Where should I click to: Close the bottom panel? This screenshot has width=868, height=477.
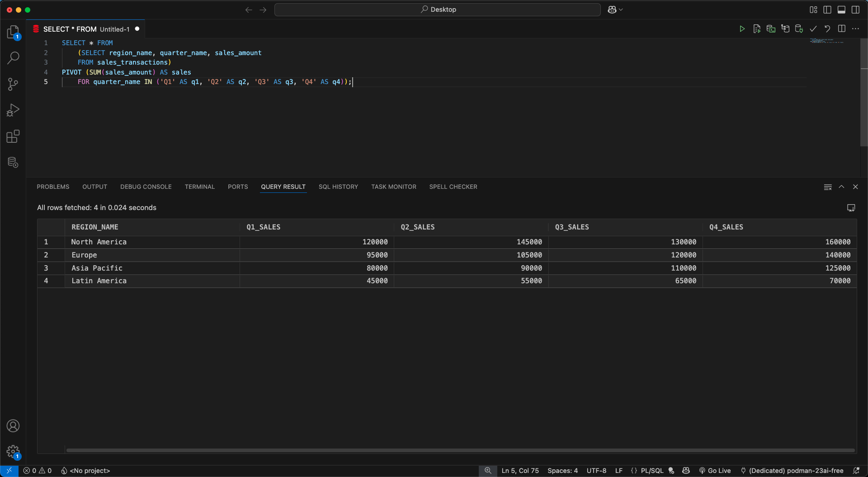point(855,187)
